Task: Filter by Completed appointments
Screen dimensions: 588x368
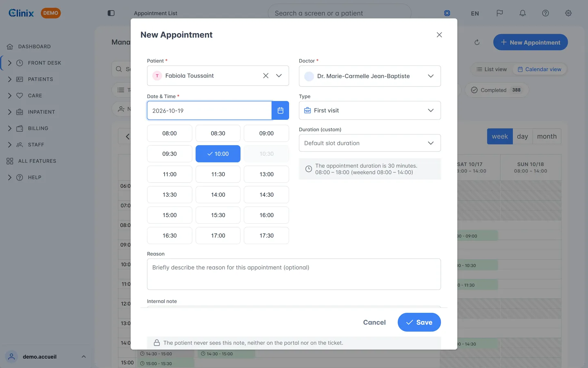Action: tap(497, 90)
